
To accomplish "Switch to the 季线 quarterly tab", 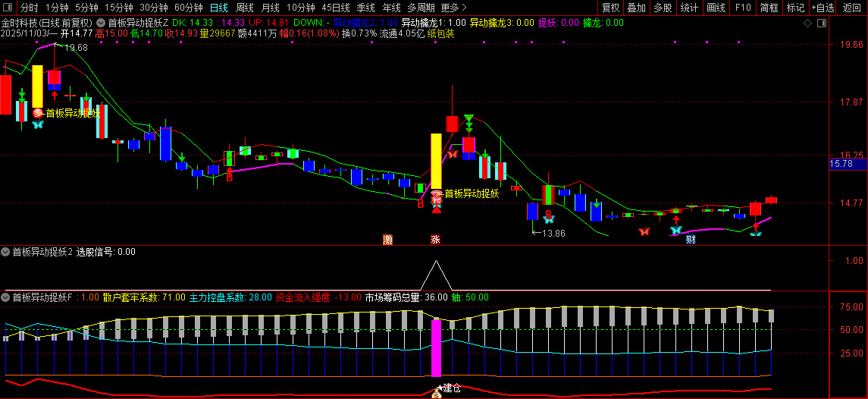I will pos(365,8).
